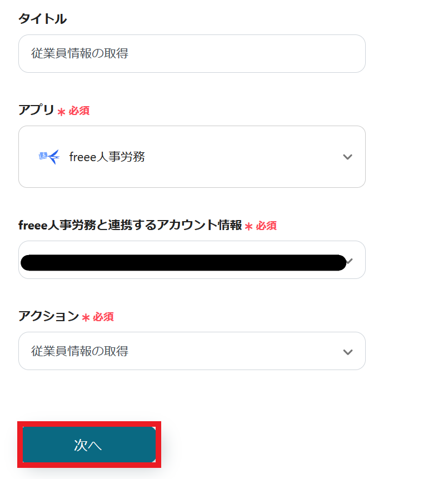
Task: Open the アプリ dropdown showing freee人事労務
Action: [x=192, y=157]
